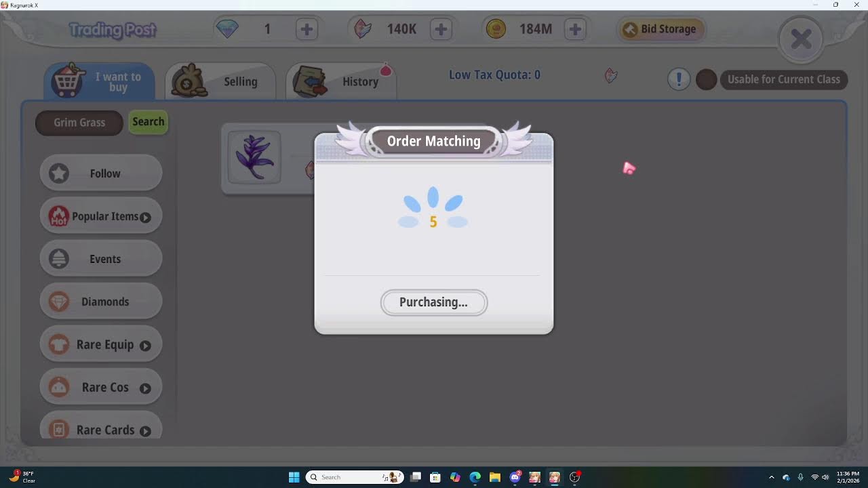
Task: Open Discord from the taskbar
Action: (x=515, y=477)
